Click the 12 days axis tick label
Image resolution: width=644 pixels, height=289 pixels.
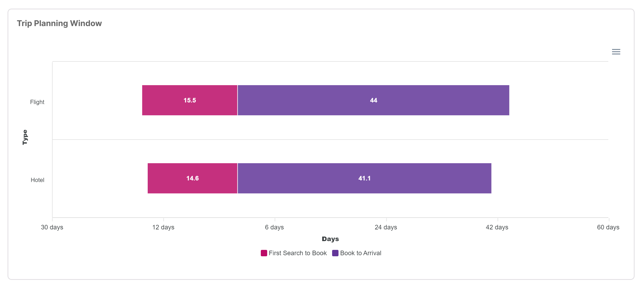(x=163, y=227)
